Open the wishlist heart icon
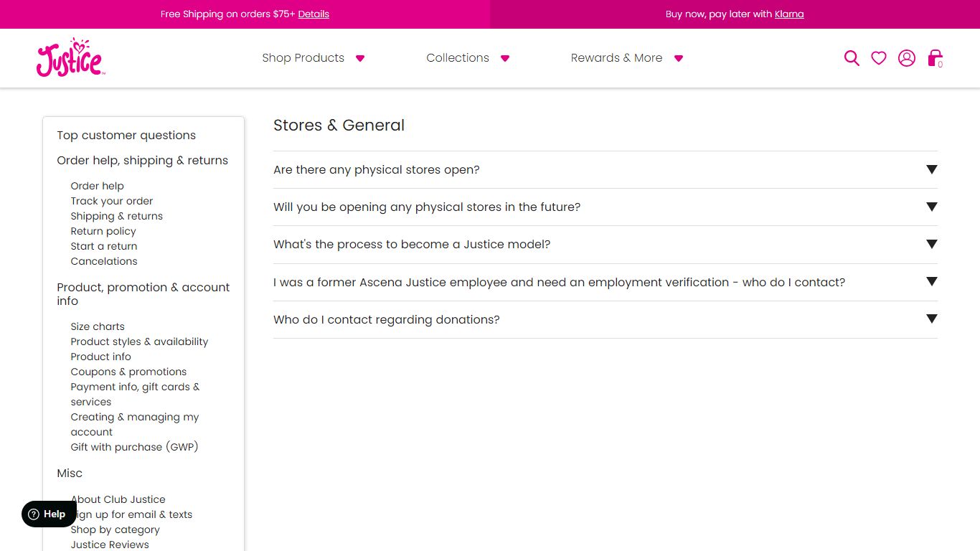This screenshot has height=551, width=980. point(879,58)
